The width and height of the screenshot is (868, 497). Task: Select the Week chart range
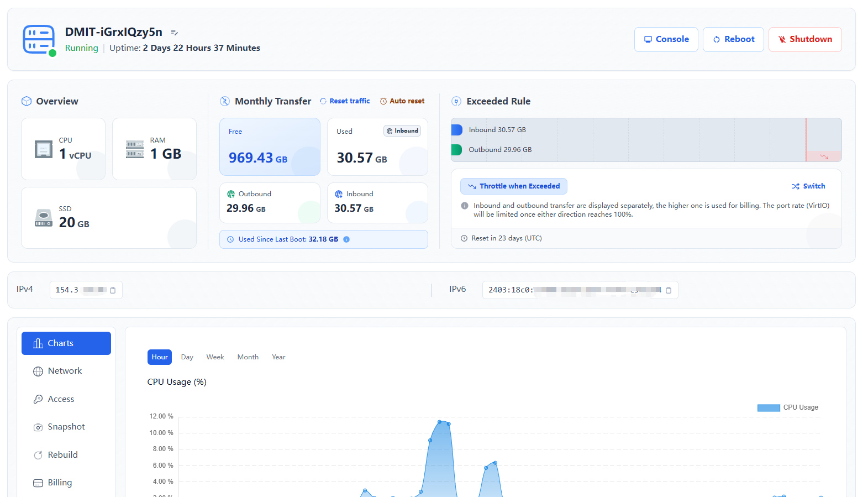(x=215, y=357)
